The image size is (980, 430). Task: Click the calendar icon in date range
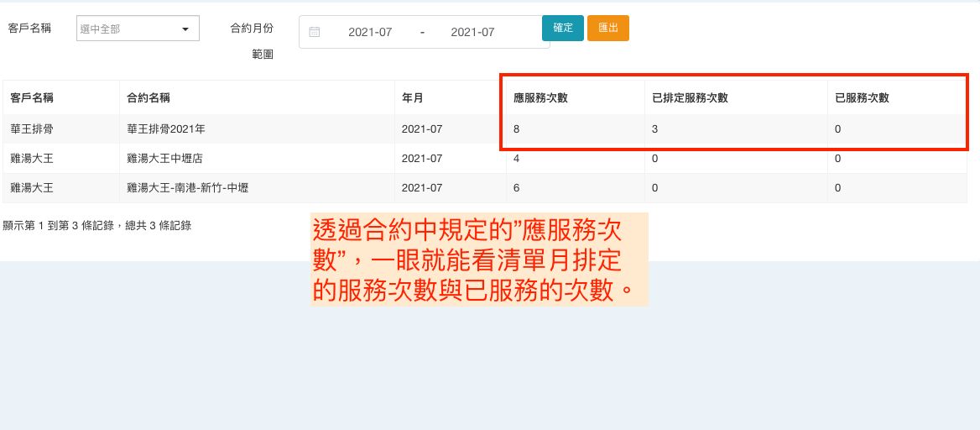315,32
